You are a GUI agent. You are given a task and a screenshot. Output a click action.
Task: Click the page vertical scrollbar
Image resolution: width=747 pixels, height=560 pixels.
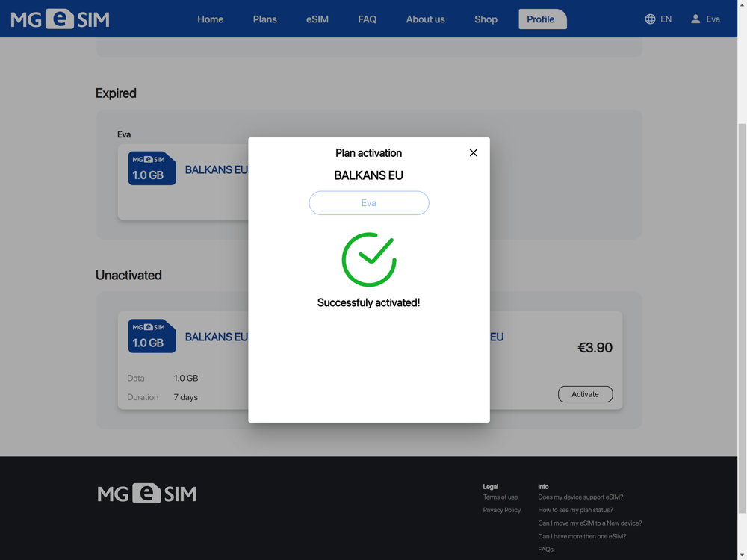point(742,318)
